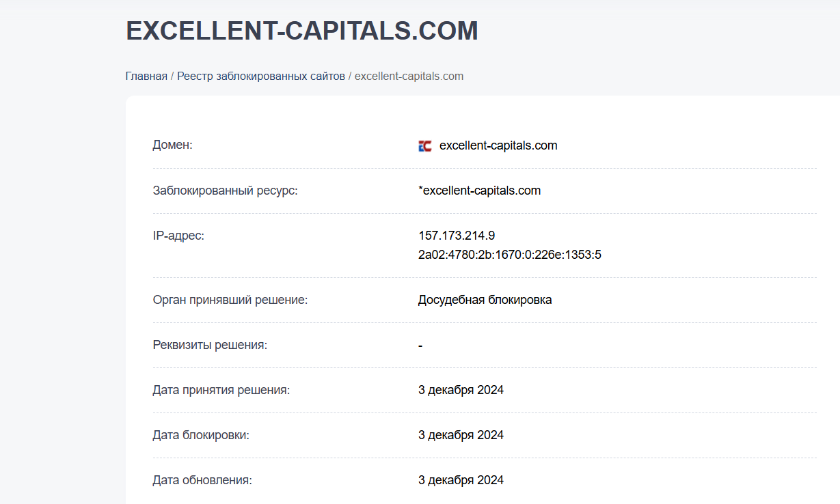The width and height of the screenshot is (840, 504).
Task: Select the IPv4 address 157.173.214.9
Action: pos(456,235)
